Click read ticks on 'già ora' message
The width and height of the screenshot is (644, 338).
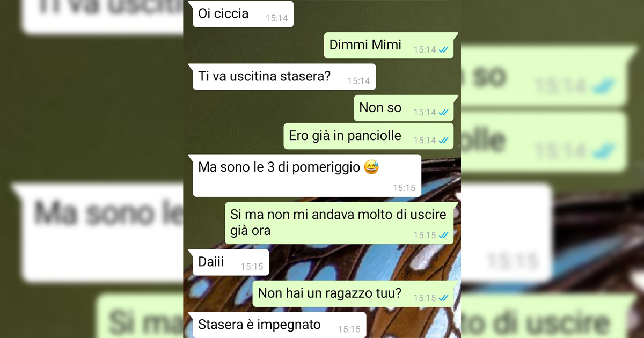coord(443,235)
